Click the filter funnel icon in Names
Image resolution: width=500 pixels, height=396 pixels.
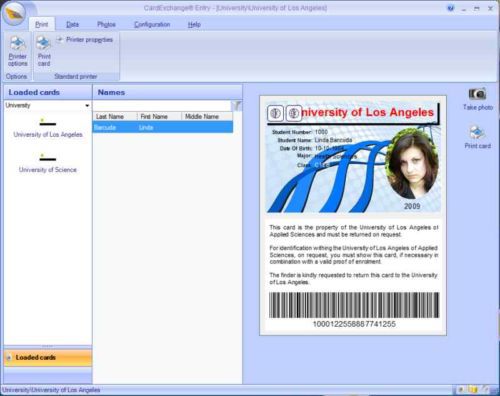coord(237,106)
